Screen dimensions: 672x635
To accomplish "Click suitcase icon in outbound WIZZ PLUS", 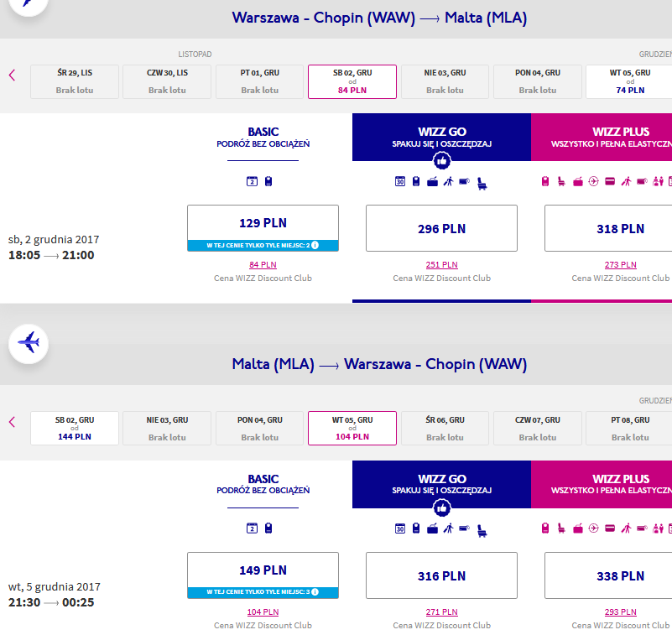I will point(578,182).
